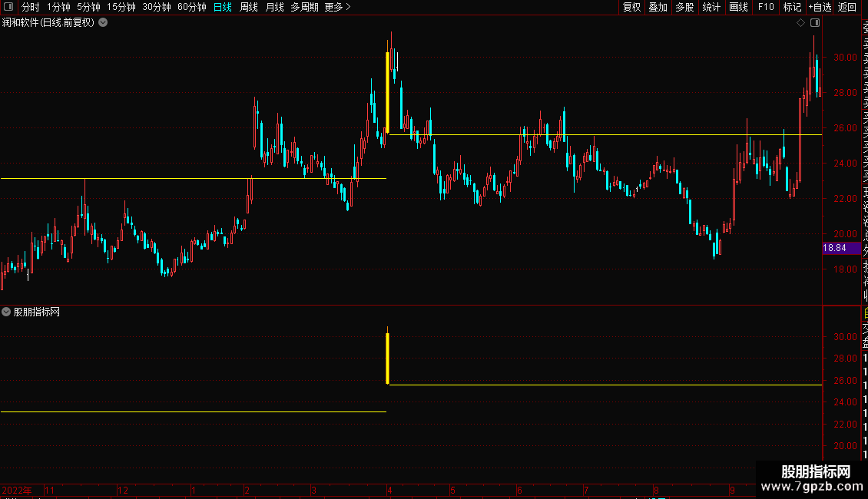Viewport: 868px width, 499px height.
Task: Switch to 15分钟 timeframe
Action: 121,7
